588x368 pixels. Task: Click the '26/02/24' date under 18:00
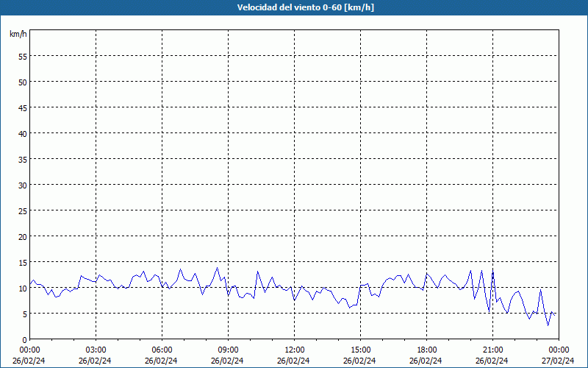point(426,361)
